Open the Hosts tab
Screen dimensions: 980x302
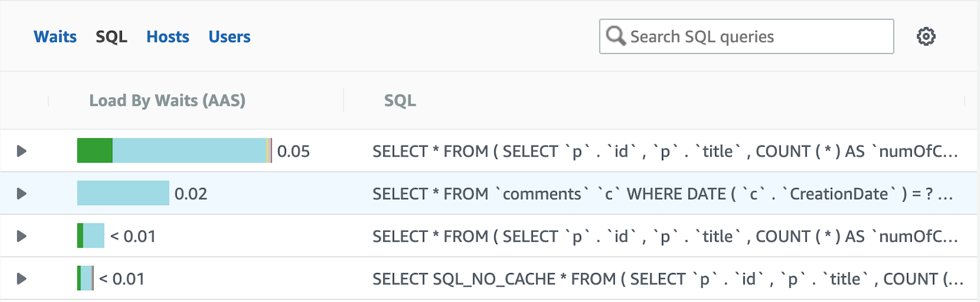(168, 37)
